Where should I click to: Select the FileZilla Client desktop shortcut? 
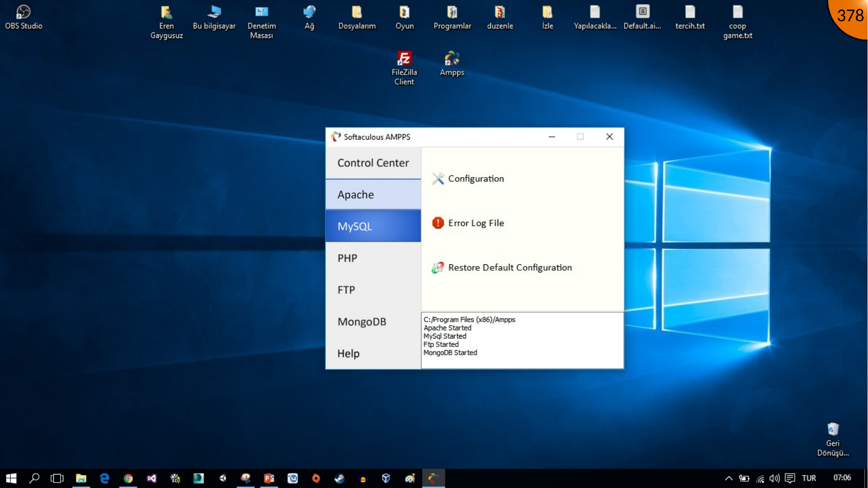(x=404, y=68)
